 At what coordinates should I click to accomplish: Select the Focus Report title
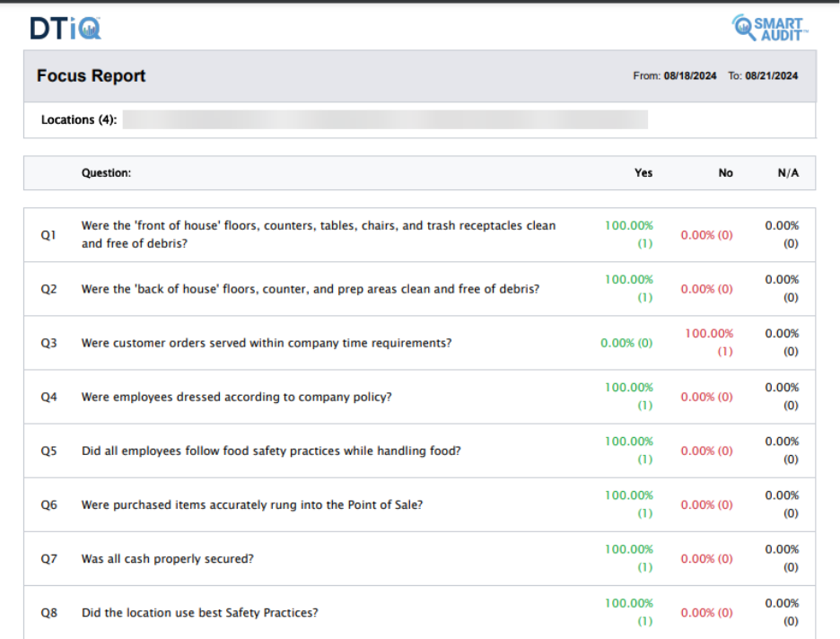pos(91,76)
